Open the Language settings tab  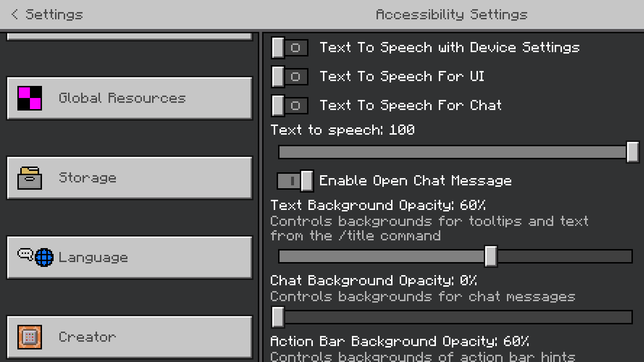tap(129, 257)
